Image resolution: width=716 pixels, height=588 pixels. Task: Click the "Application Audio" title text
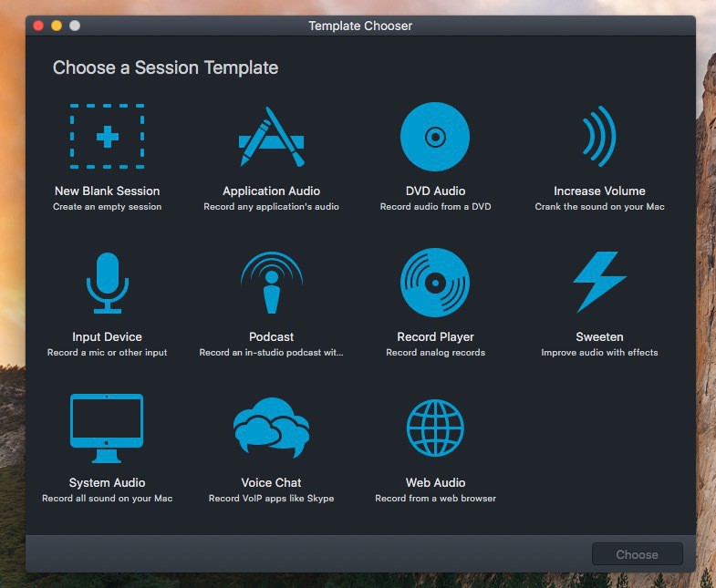[271, 191]
